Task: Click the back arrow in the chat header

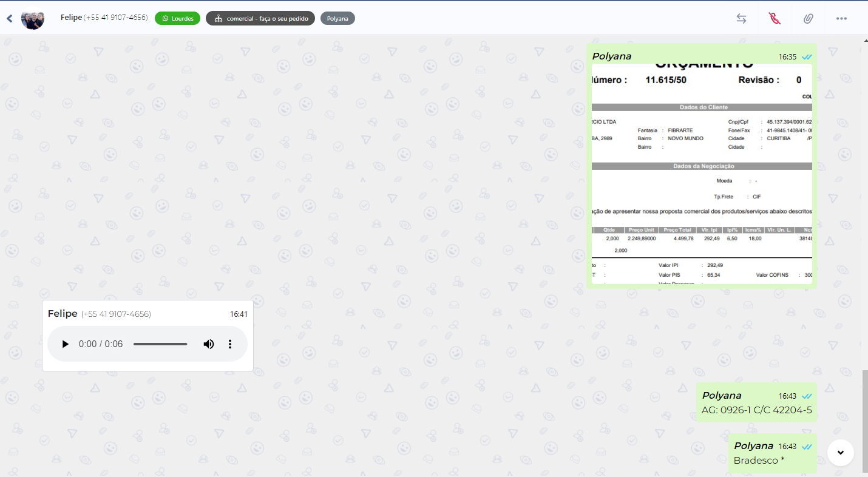Action: 10,19
